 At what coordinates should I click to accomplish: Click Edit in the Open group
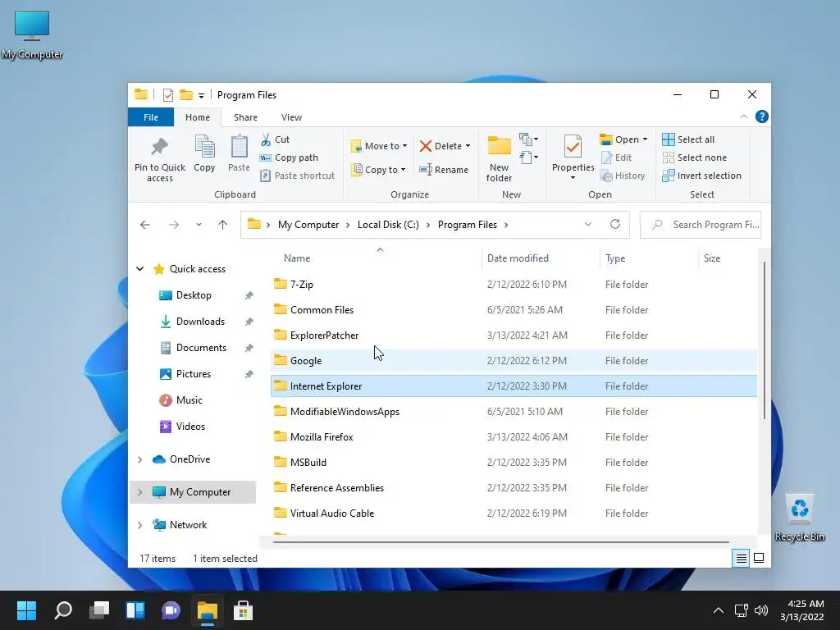point(617,157)
